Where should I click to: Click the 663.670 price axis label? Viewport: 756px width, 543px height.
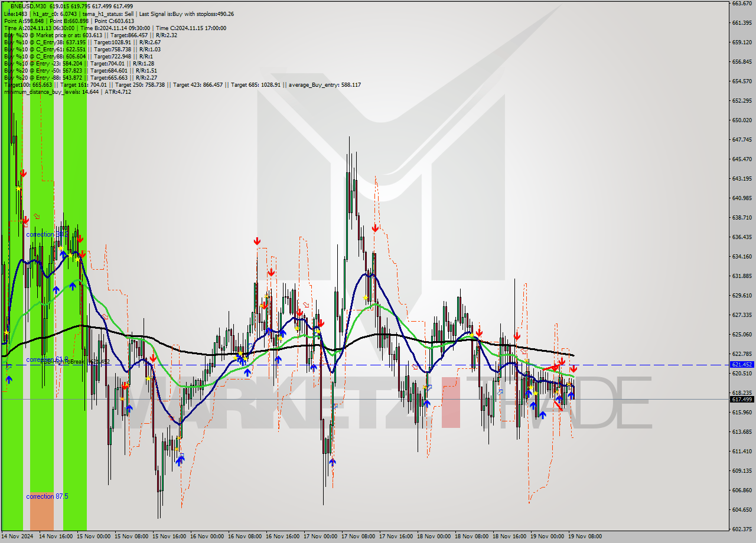pyautogui.click(x=742, y=3)
